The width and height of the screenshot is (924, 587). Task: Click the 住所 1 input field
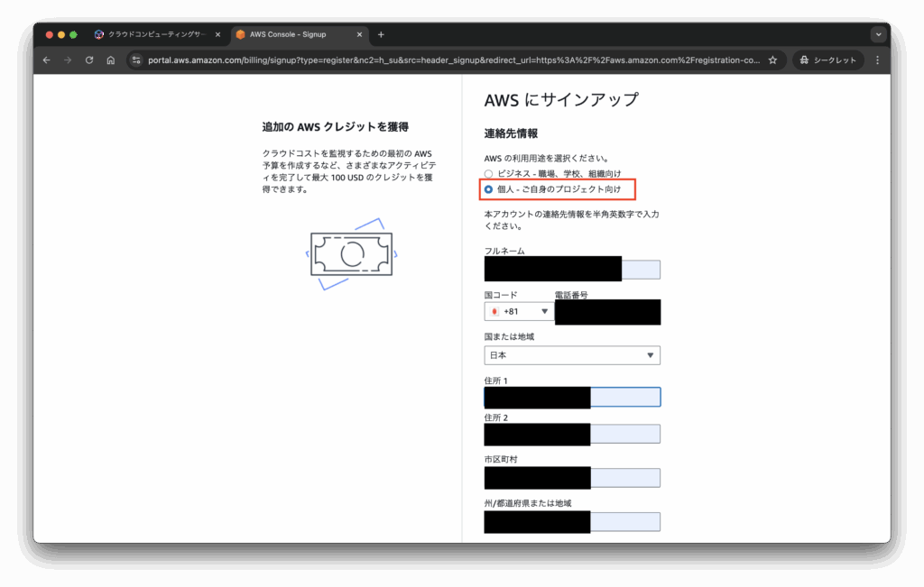[x=572, y=397]
